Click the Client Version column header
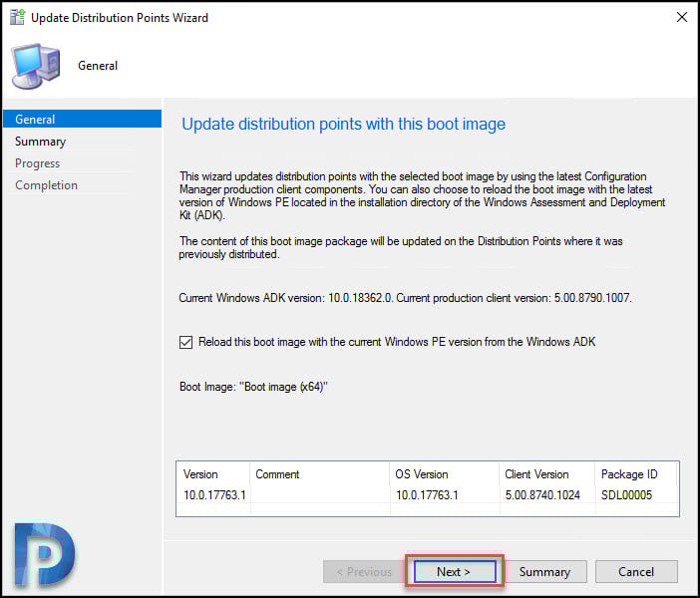Viewport: 700px width, 598px height. pos(546,474)
